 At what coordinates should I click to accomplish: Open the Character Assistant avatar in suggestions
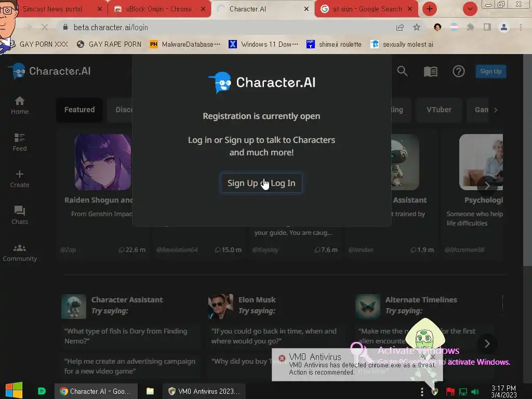pos(74,307)
